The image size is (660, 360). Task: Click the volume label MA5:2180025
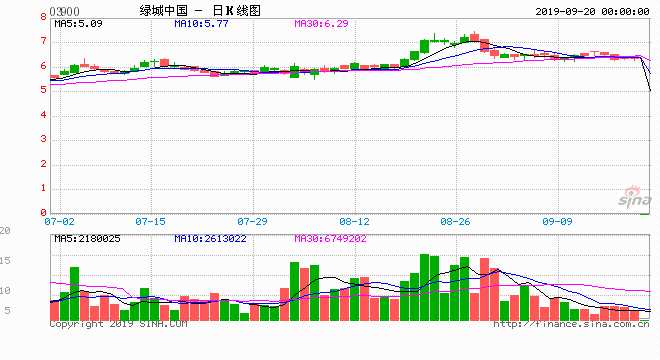pos(87,239)
